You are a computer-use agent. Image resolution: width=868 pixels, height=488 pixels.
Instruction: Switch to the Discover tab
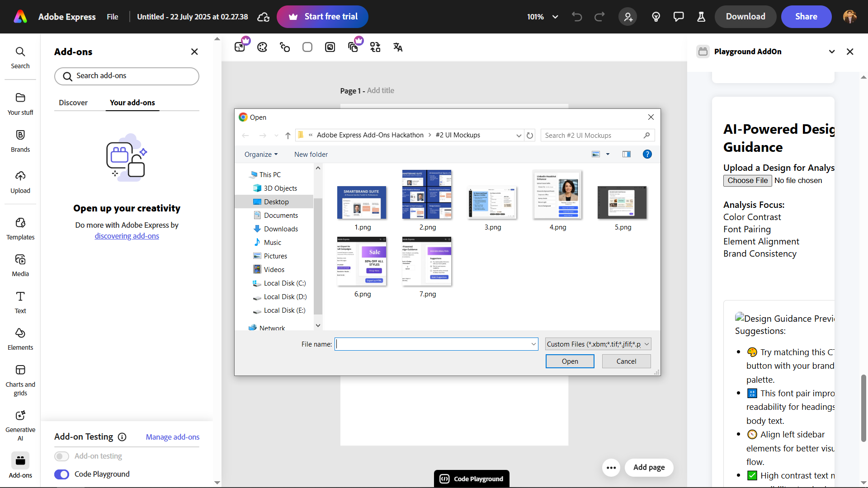click(x=73, y=103)
